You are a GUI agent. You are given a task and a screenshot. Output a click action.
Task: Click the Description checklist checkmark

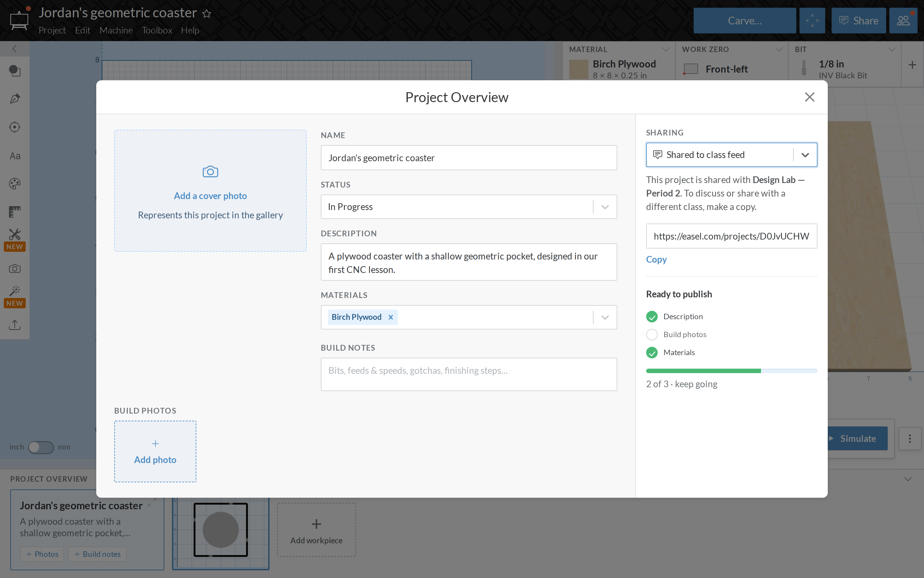click(x=652, y=317)
